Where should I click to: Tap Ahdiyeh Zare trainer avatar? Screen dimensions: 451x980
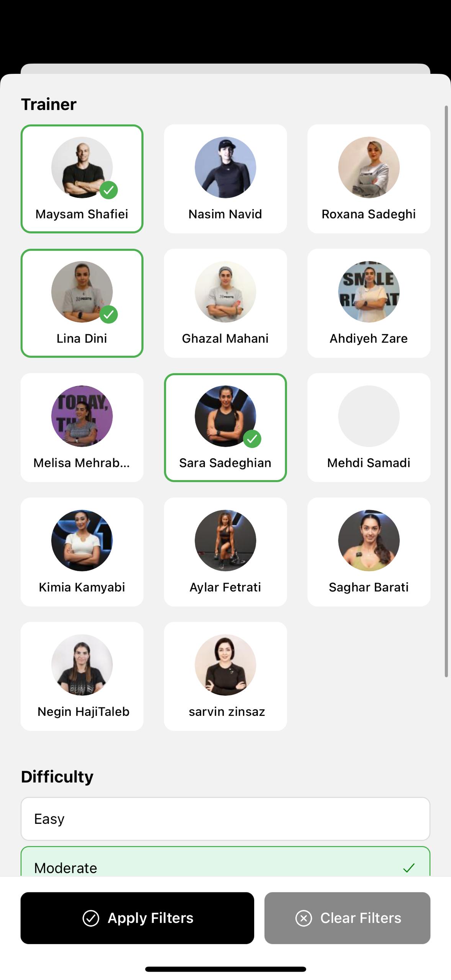(369, 292)
